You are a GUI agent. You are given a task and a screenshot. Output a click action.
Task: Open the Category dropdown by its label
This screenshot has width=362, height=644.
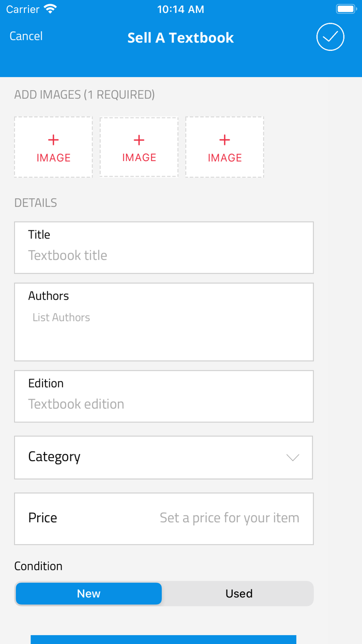tap(54, 457)
